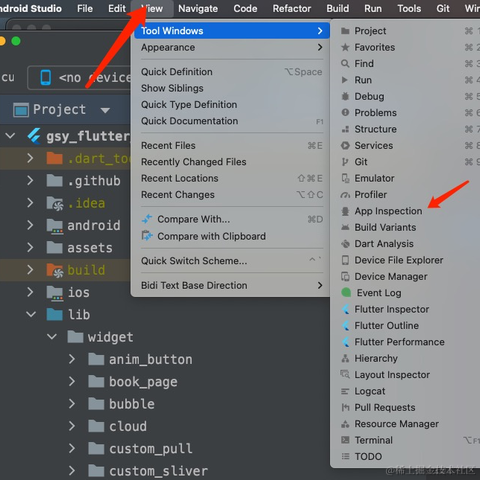
Task: Open the Refactor menu
Action: (x=292, y=8)
